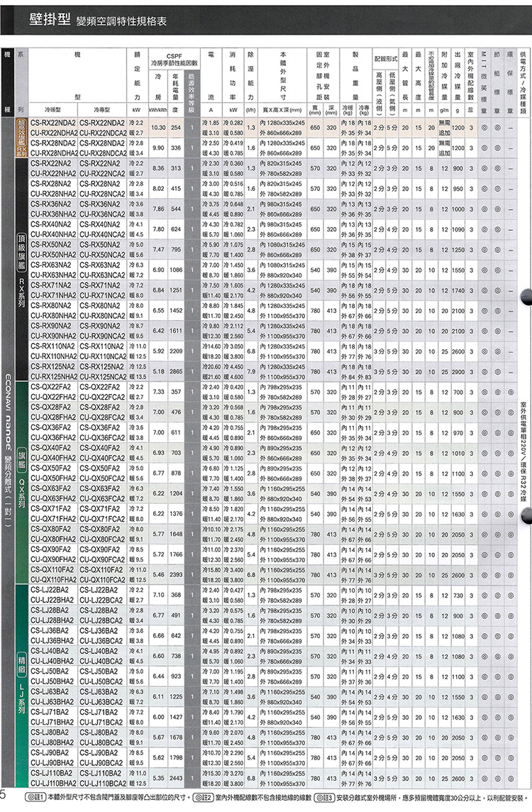Select CSPF value '5.46'

click(158, 574)
